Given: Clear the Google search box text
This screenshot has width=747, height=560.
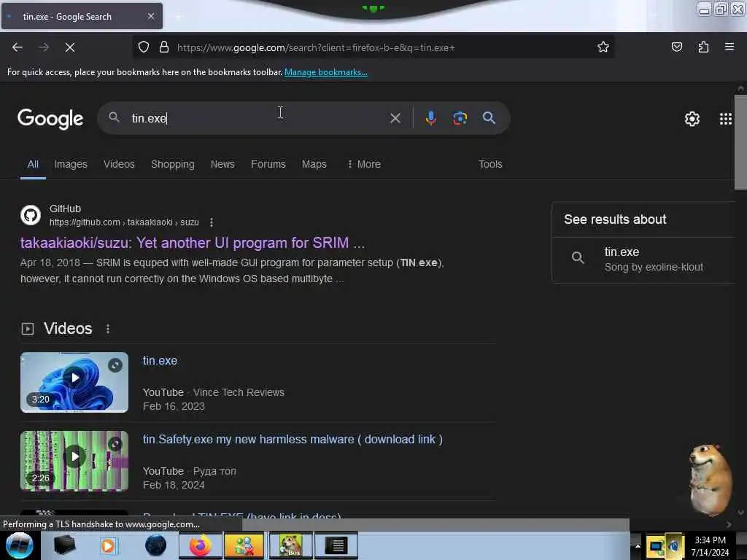Looking at the screenshot, I should (x=395, y=118).
